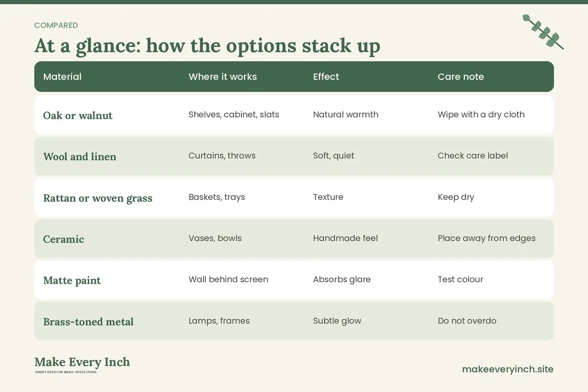588x392 pixels.
Task: Click the "Texture" effect cell
Action: click(328, 197)
